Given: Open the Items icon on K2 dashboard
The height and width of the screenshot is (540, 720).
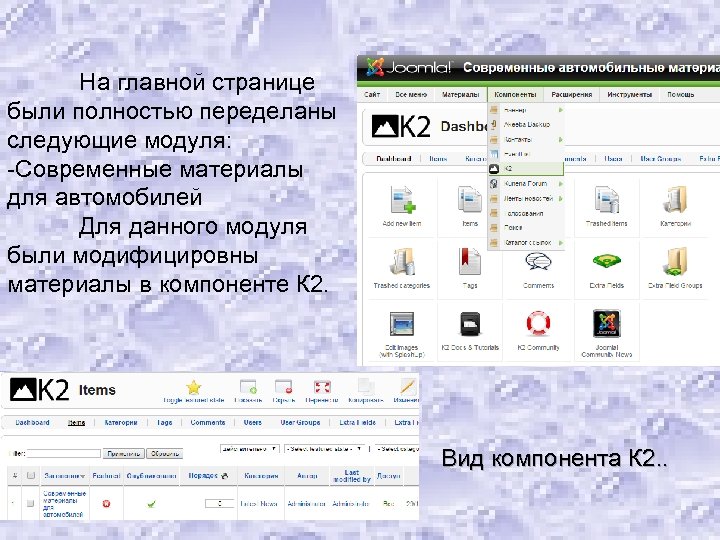Looking at the screenshot, I should click(x=470, y=205).
